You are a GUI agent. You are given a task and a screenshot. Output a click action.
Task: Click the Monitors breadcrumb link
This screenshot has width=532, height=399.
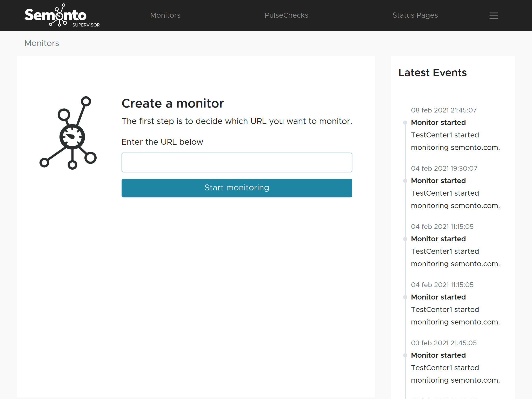[42, 43]
